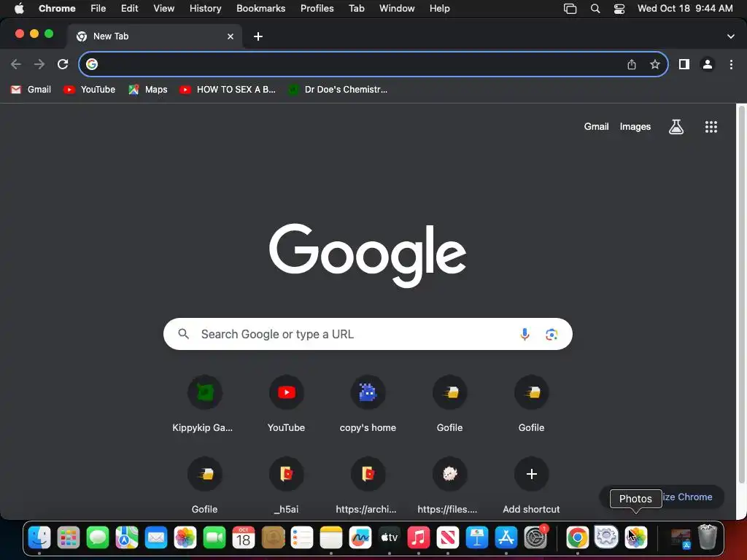
Task: Open the Window menu
Action: coord(397,9)
